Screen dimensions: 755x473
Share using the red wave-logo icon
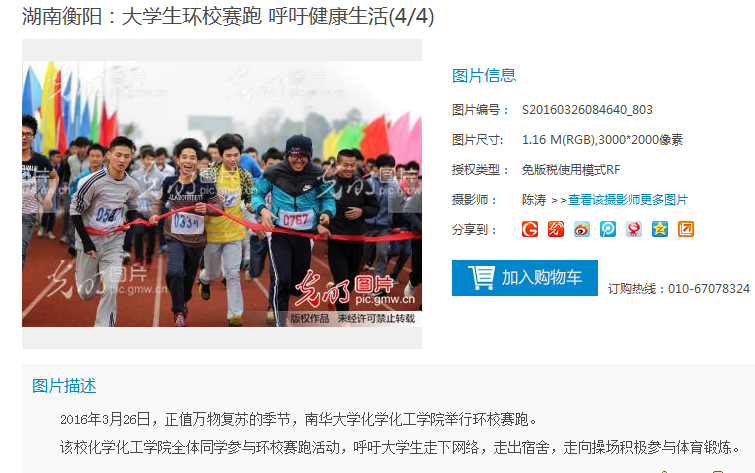coord(556,229)
